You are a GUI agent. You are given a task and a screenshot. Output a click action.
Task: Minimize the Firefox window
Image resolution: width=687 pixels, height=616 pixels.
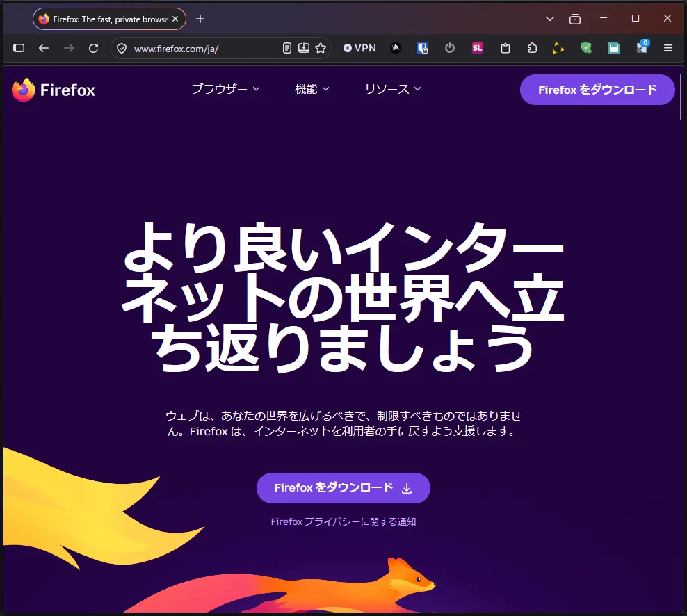[604, 18]
